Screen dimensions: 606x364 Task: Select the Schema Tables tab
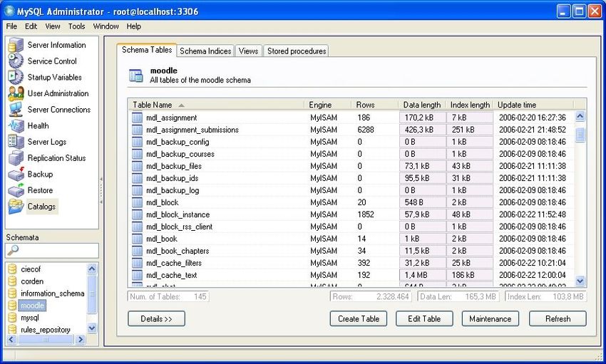[x=147, y=50]
